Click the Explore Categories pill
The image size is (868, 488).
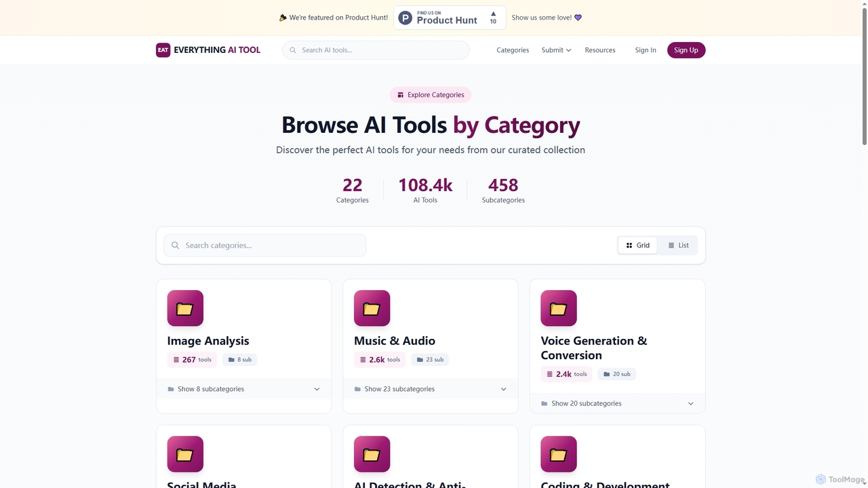tap(431, 95)
